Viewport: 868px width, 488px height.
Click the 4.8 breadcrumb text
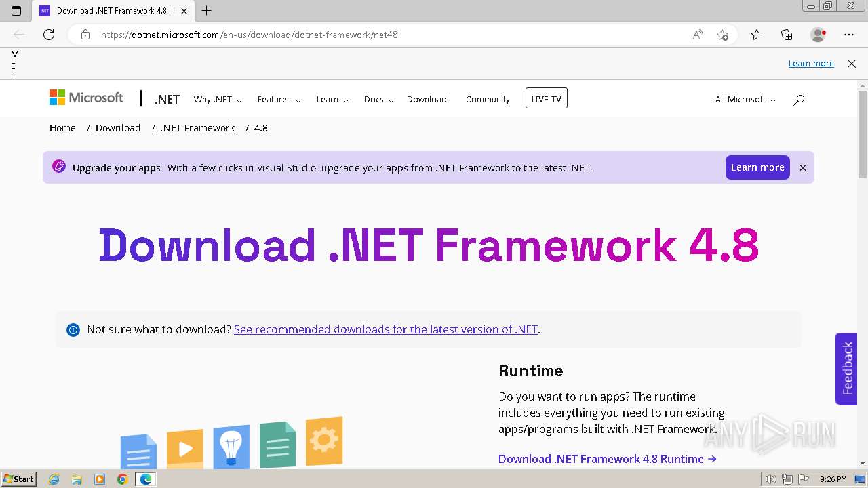coord(261,128)
